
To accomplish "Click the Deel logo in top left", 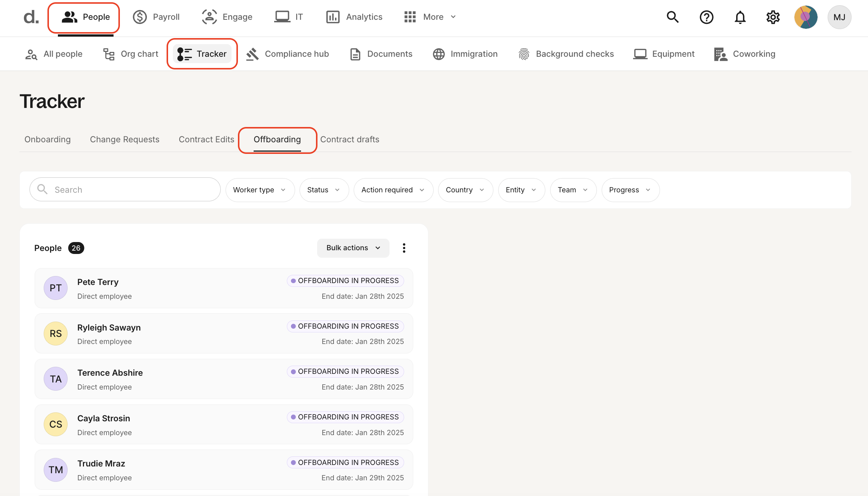I will point(31,17).
